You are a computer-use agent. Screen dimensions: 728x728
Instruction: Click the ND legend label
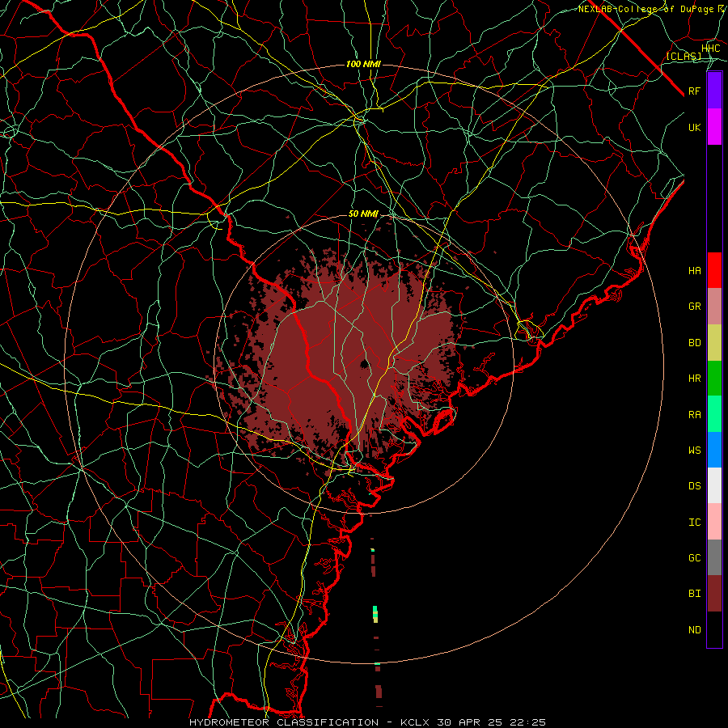pos(694,630)
